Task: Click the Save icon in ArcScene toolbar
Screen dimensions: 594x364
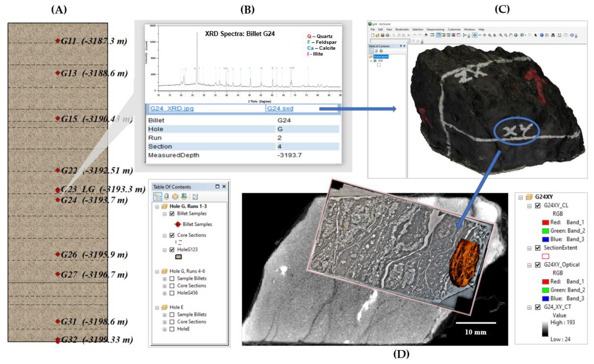Action: [x=383, y=35]
